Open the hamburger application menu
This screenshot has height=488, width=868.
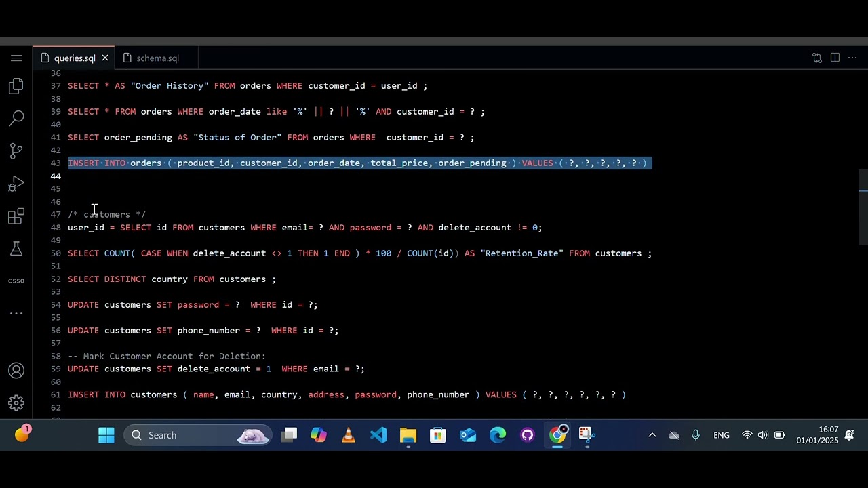click(16, 58)
